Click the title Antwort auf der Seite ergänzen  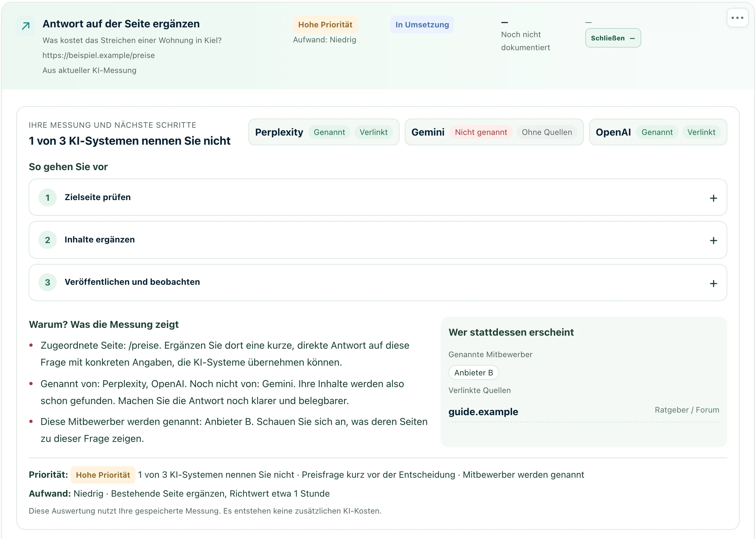(x=121, y=24)
